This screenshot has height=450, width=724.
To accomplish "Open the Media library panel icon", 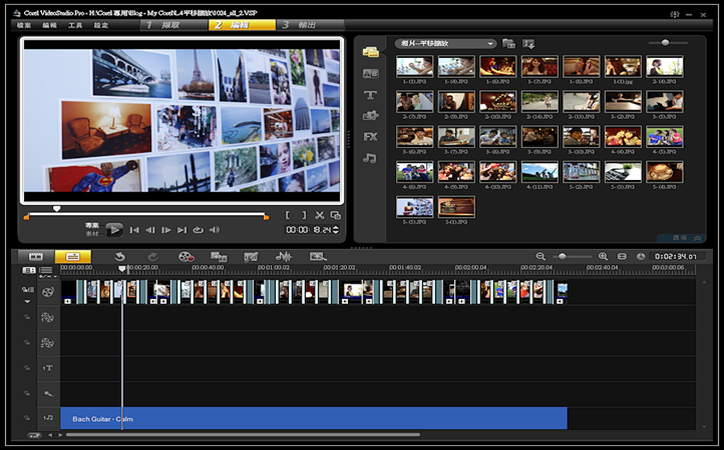I will coord(370,52).
